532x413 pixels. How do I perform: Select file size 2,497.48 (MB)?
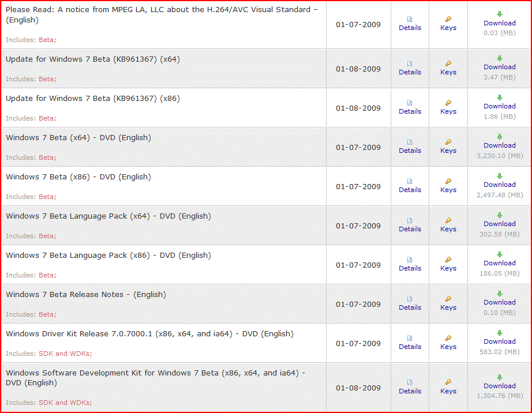(500, 195)
